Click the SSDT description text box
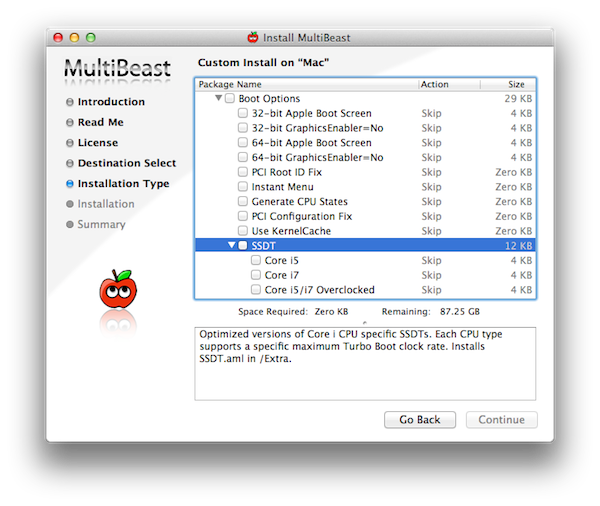The height and width of the screenshot is (506, 600). (x=365, y=364)
